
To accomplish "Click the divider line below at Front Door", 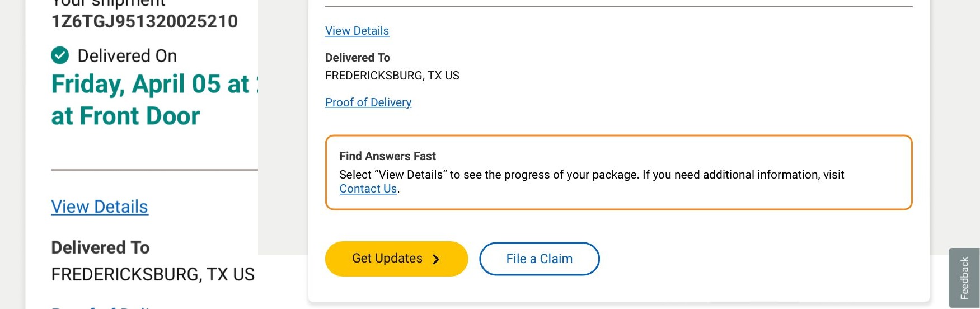I will click(x=154, y=170).
